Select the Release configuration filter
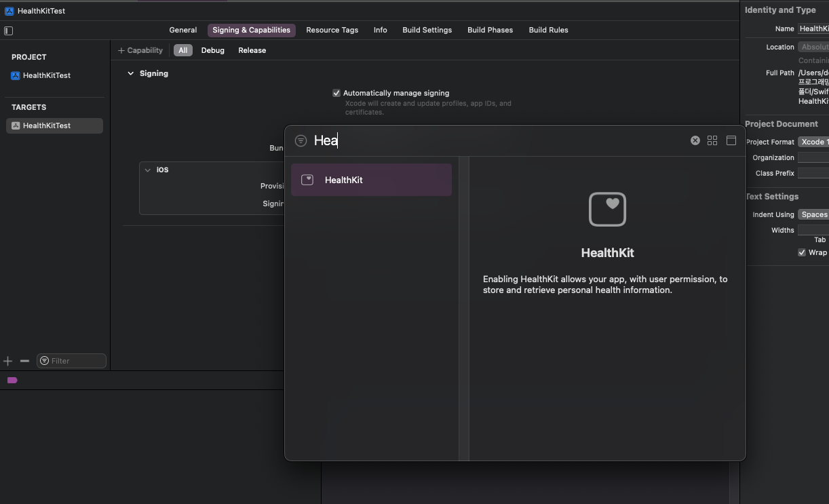This screenshot has width=829, height=504. pos(252,50)
